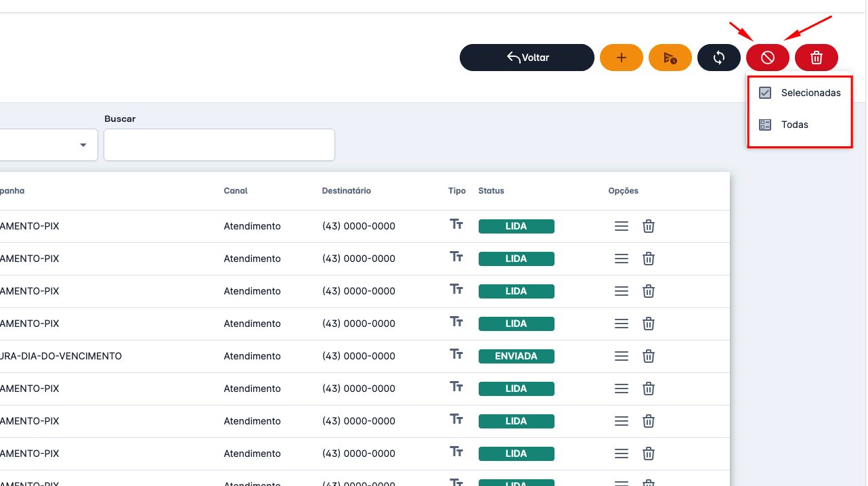Click the Voltar back button
The height and width of the screenshot is (486, 868).
pos(527,58)
